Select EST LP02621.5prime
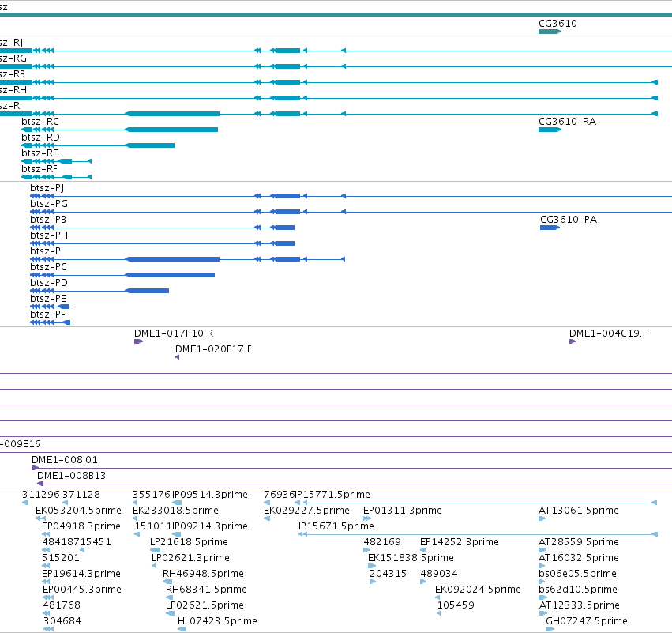Viewport: 672px width, 633px height. (205, 605)
